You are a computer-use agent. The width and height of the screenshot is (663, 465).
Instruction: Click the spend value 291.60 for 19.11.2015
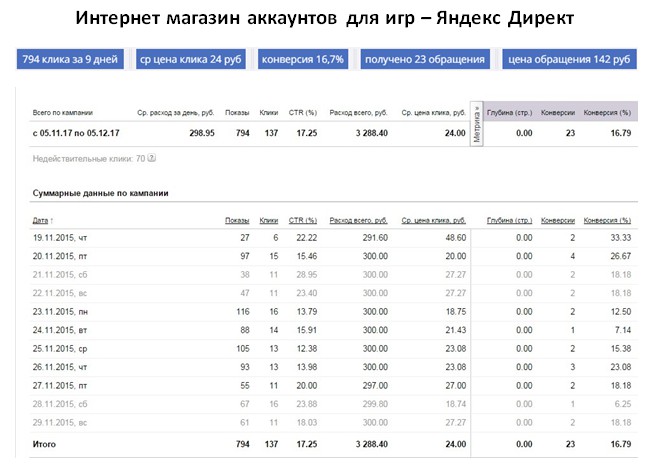(375, 238)
